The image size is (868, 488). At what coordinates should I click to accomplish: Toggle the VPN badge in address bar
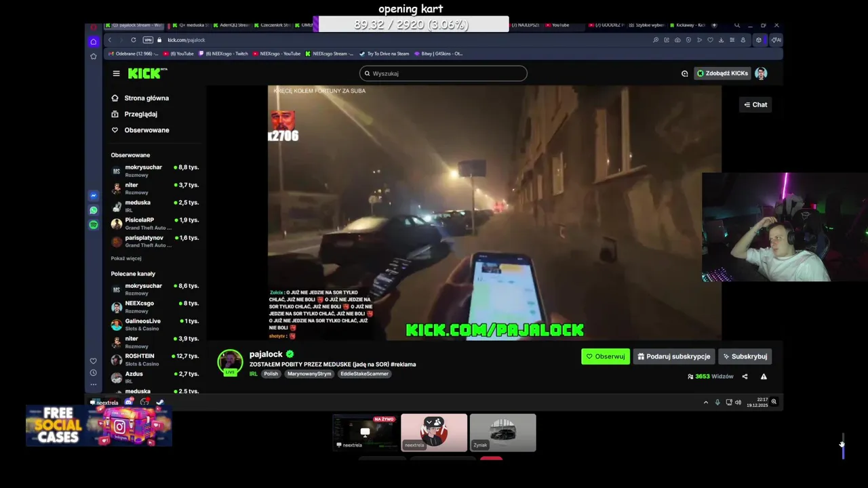tap(148, 40)
